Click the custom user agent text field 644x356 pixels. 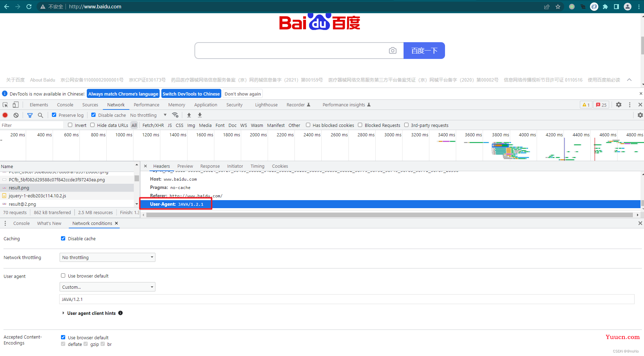pyautogui.click(x=347, y=299)
